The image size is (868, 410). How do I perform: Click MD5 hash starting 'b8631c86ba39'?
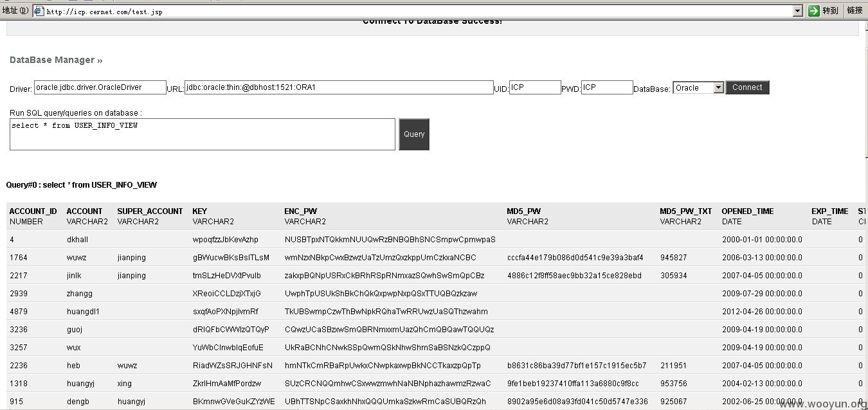pos(576,366)
